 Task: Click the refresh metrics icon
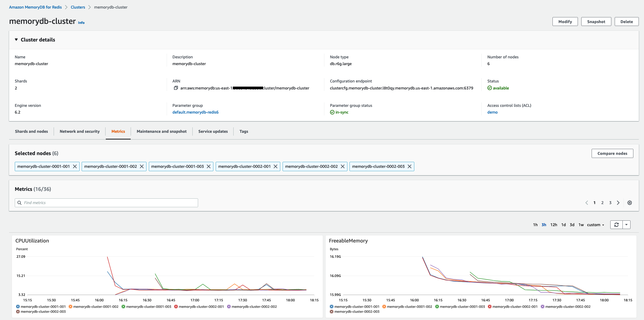tap(616, 225)
